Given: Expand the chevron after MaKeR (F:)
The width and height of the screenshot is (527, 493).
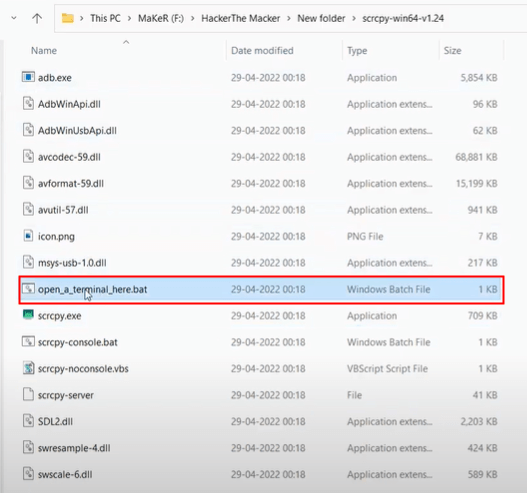Looking at the screenshot, I should 193,18.
